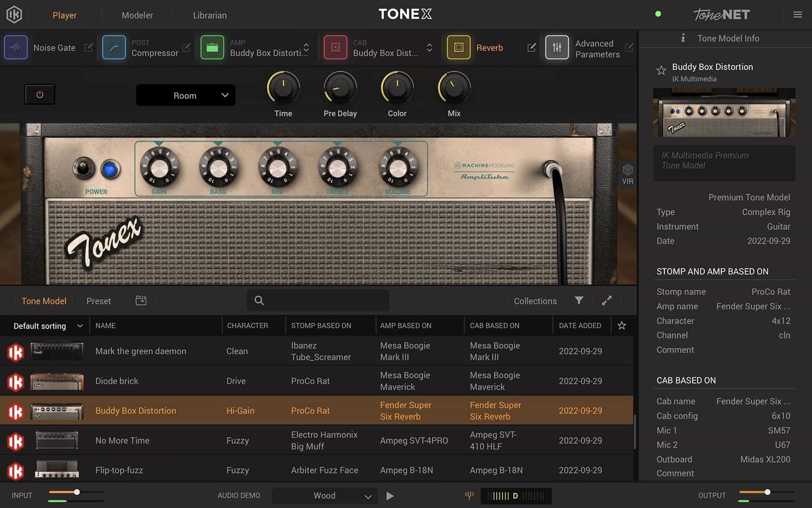Click the amp VOLUME knob
The height and width of the screenshot is (508, 812).
coord(398,167)
